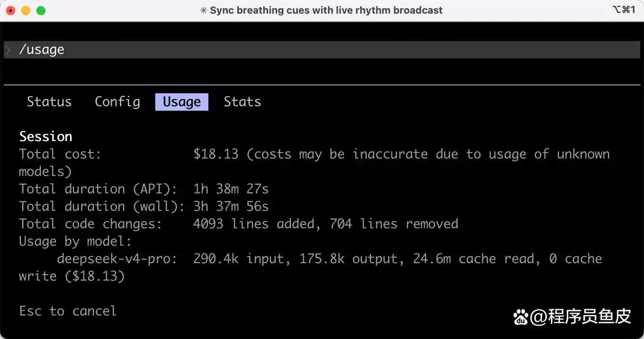Click the write ($18.13) model cost text
Image resolution: width=644 pixels, height=339 pixels.
[x=72, y=276]
